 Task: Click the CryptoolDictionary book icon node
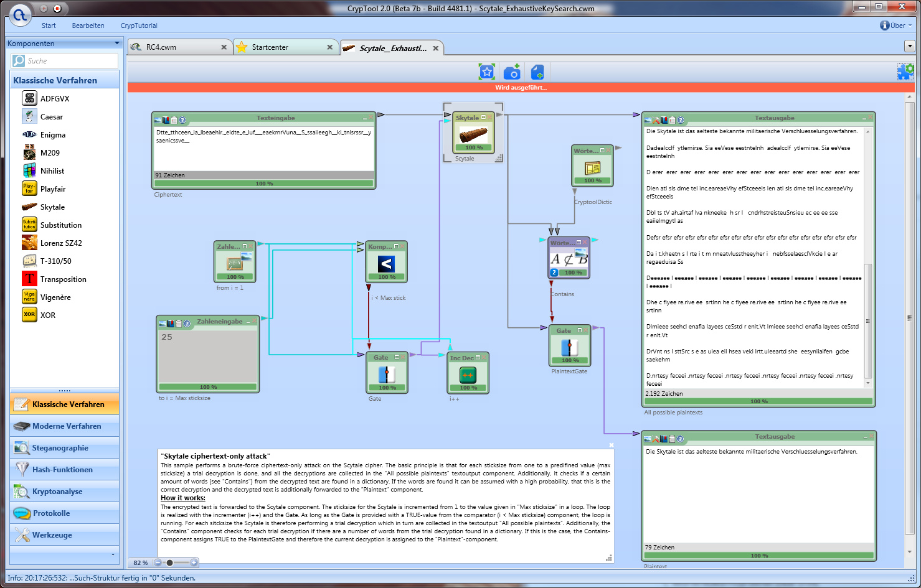click(x=592, y=167)
